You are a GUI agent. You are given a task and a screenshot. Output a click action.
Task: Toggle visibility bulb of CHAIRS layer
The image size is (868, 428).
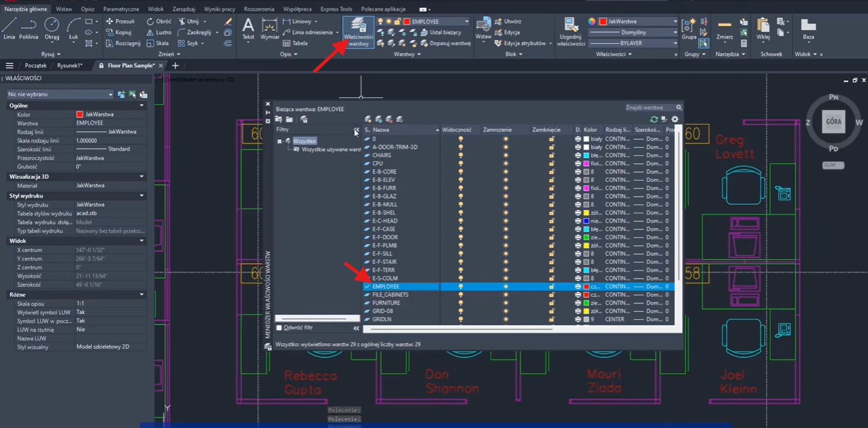(x=460, y=155)
